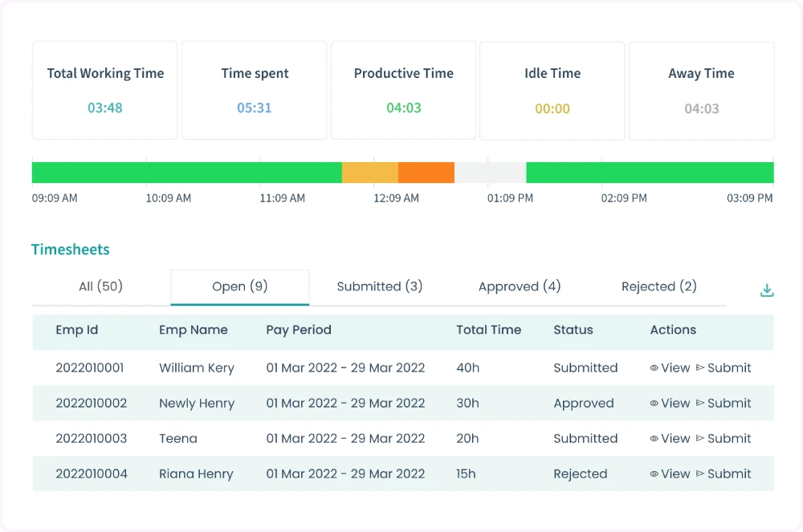Click the Rejected status cell
Image resolution: width=803 pixels, height=532 pixels.
coord(581,474)
